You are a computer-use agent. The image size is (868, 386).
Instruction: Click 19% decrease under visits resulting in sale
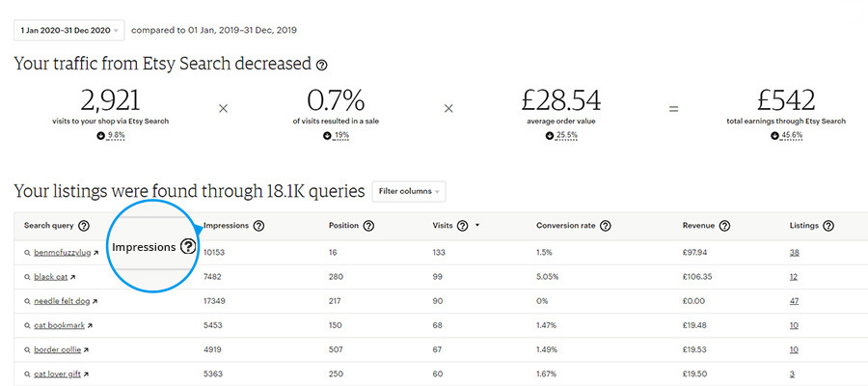pos(340,136)
